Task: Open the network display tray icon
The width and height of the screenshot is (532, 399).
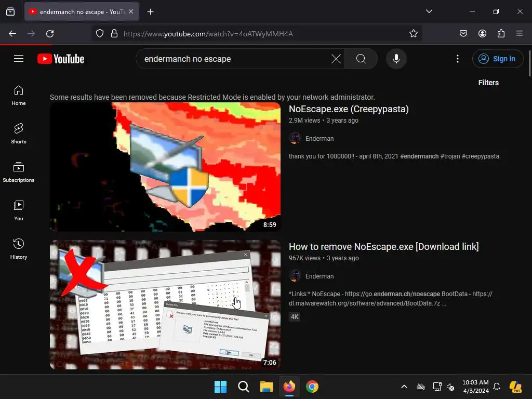Action: (x=437, y=387)
